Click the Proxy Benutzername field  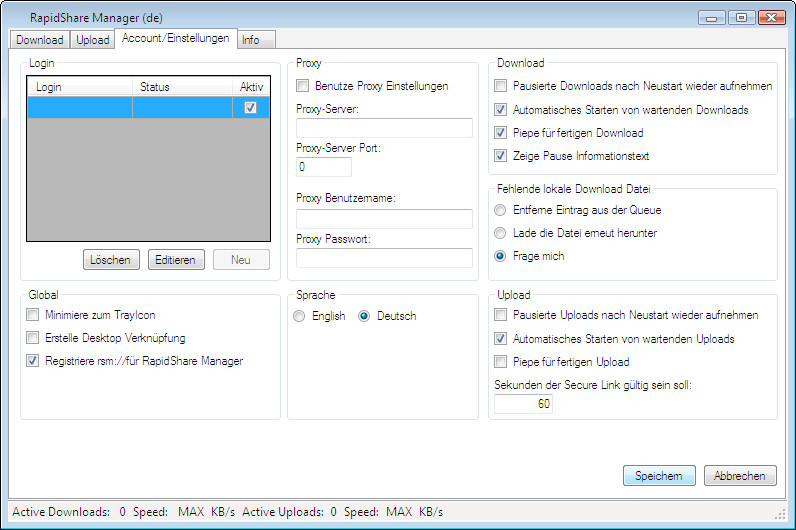coord(384,218)
